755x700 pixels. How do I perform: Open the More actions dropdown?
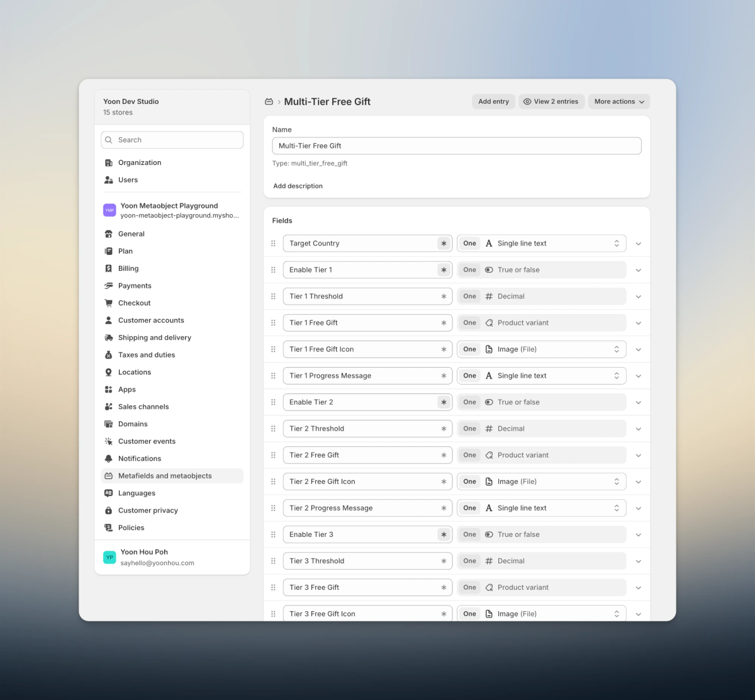tap(619, 101)
